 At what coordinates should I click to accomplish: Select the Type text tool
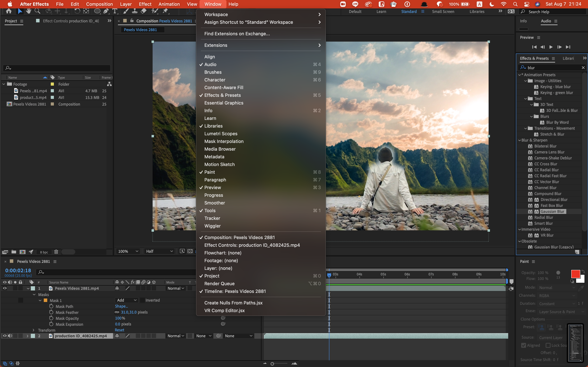pyautogui.click(x=115, y=11)
